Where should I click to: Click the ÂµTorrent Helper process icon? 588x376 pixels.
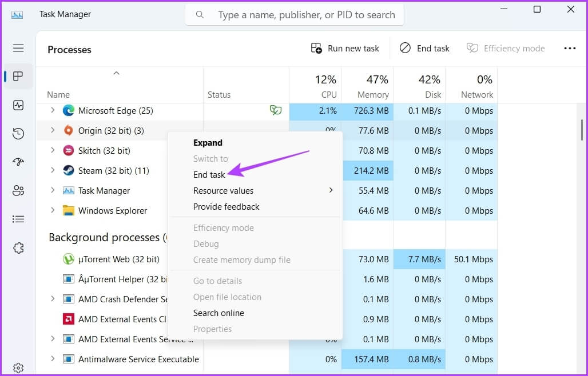tap(68, 279)
